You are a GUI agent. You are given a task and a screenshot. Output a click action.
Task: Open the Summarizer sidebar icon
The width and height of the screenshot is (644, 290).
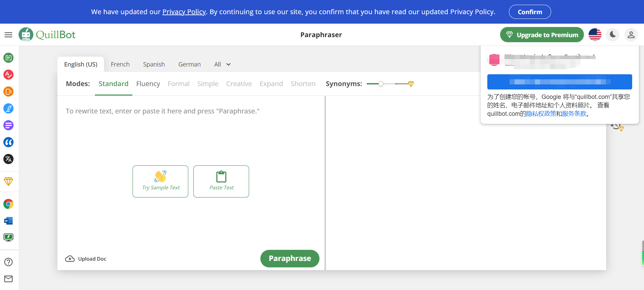pyautogui.click(x=8, y=125)
